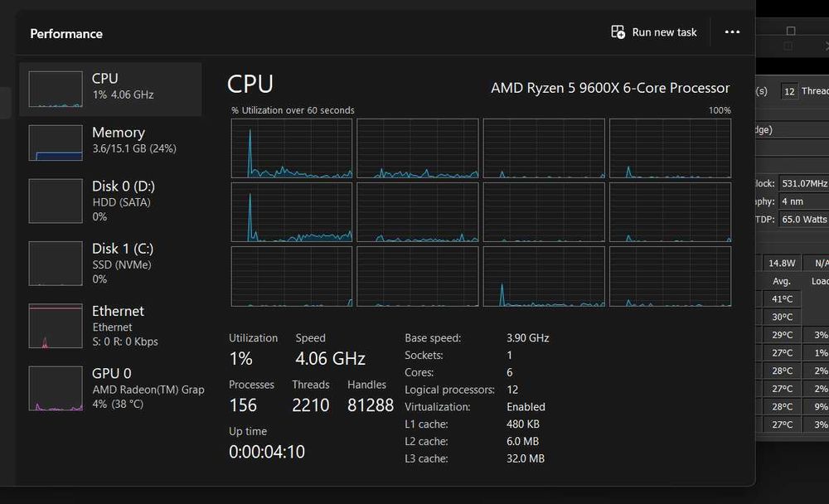
Task: Click the 531.07MHz clock field
Action: (x=804, y=183)
